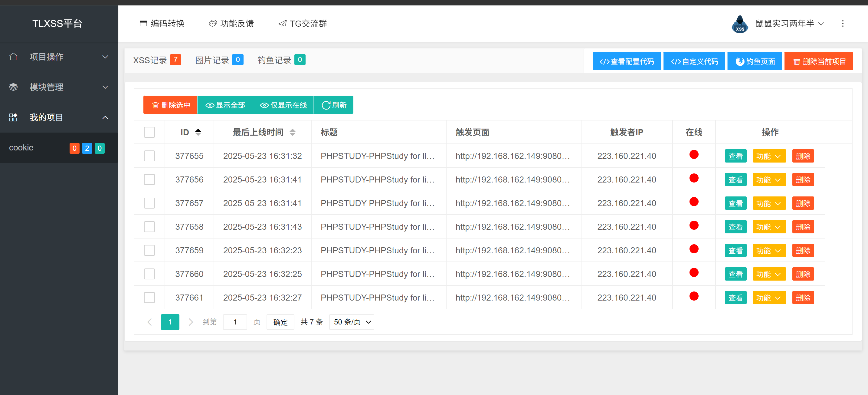
Task: Click red online status dot for 377655
Action: (694, 155)
